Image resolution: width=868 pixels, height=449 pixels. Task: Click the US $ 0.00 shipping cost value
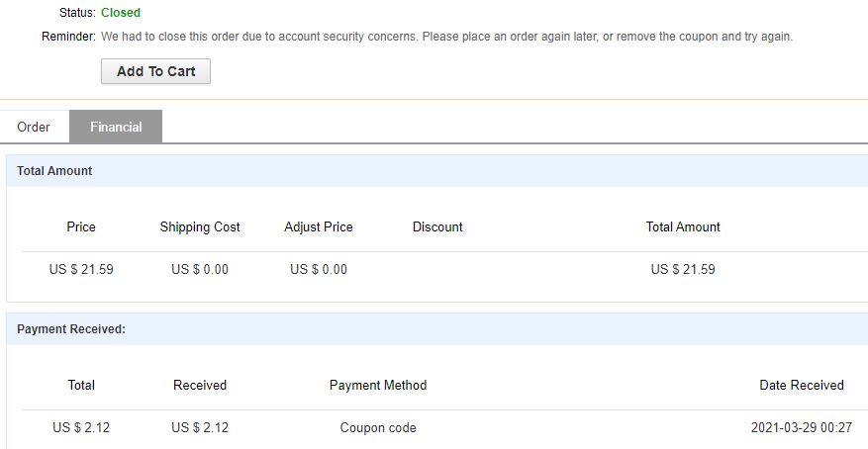[x=200, y=269]
